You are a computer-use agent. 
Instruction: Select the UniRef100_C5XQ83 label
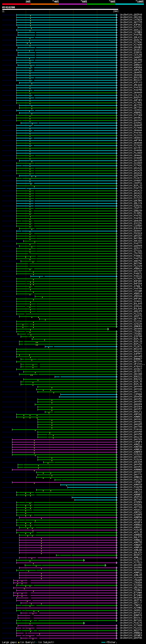click(x=131, y=331)
